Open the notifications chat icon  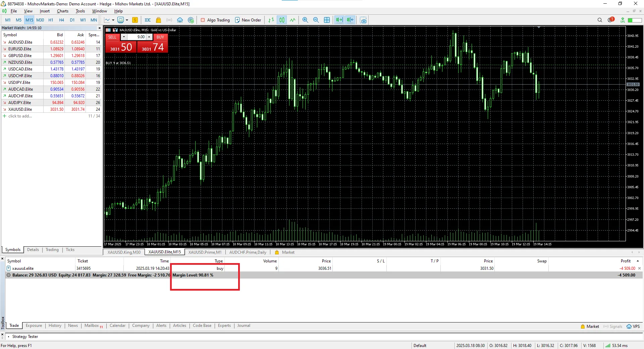[x=611, y=20]
